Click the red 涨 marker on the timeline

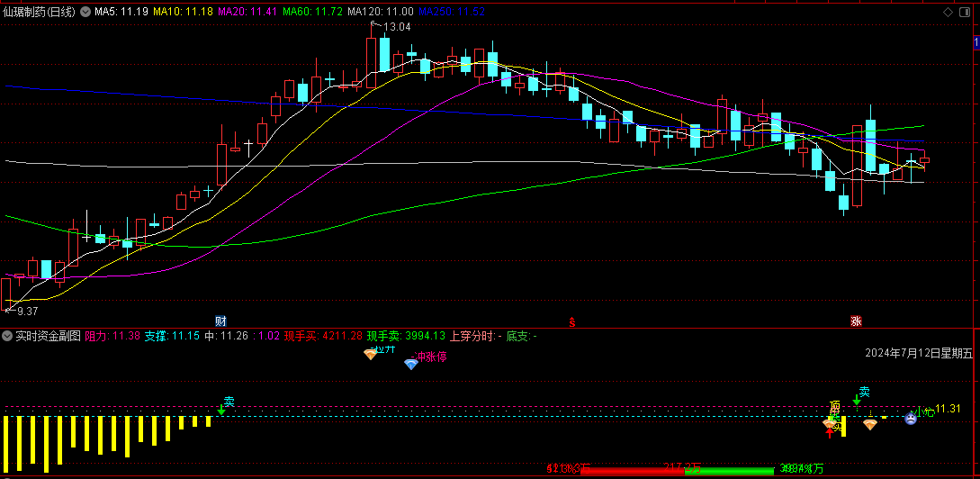(x=856, y=321)
